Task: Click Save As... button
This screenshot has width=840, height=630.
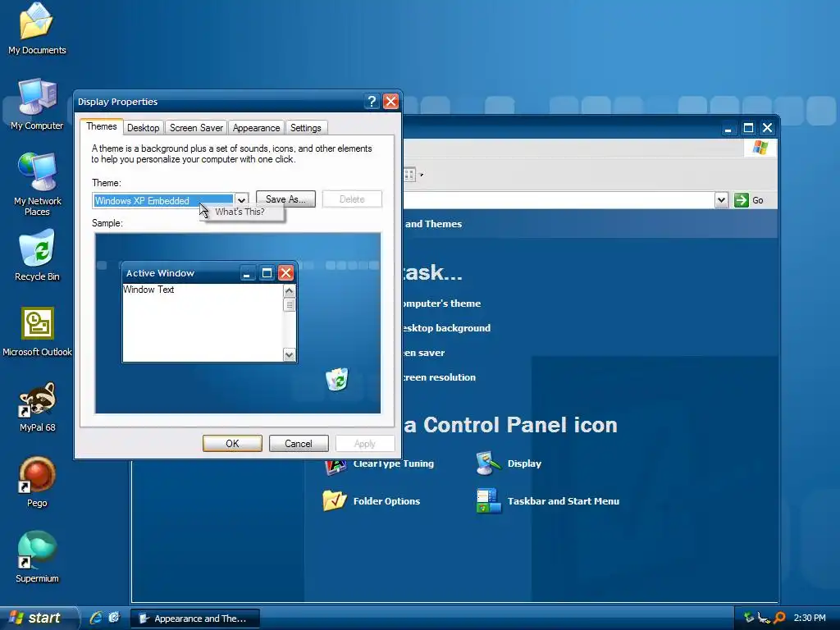Action: click(x=285, y=199)
